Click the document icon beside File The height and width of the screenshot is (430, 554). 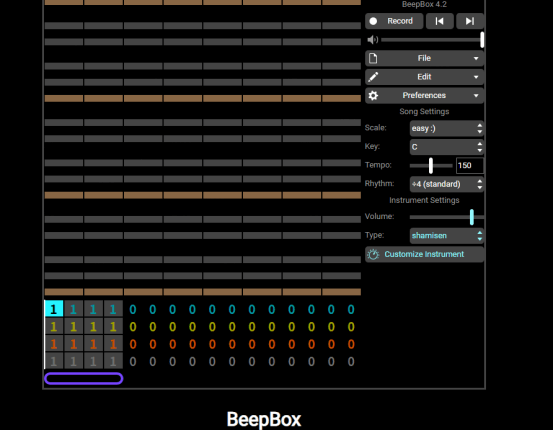[373, 58]
